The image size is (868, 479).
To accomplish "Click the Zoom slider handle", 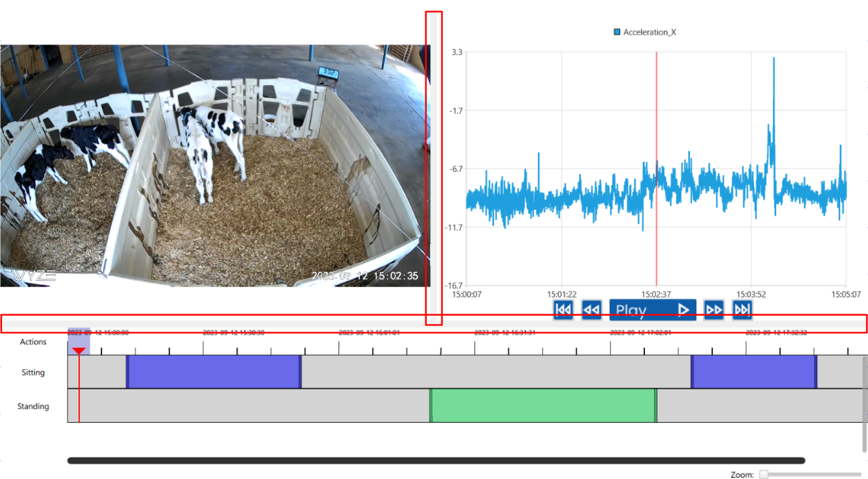I will (x=764, y=474).
